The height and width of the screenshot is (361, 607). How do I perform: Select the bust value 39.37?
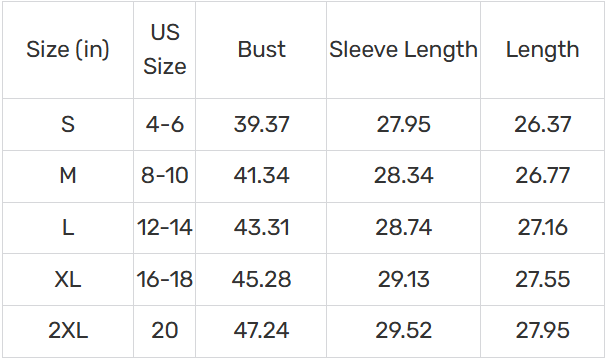pyautogui.click(x=261, y=125)
